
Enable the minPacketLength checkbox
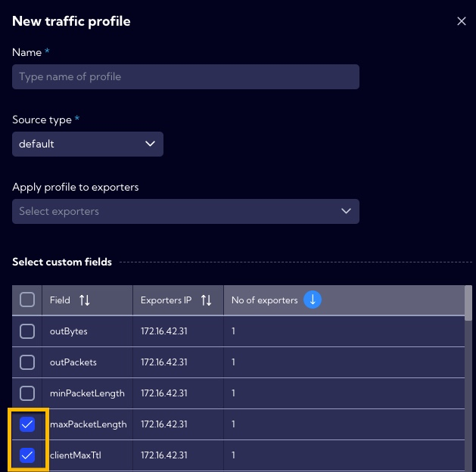coord(27,393)
